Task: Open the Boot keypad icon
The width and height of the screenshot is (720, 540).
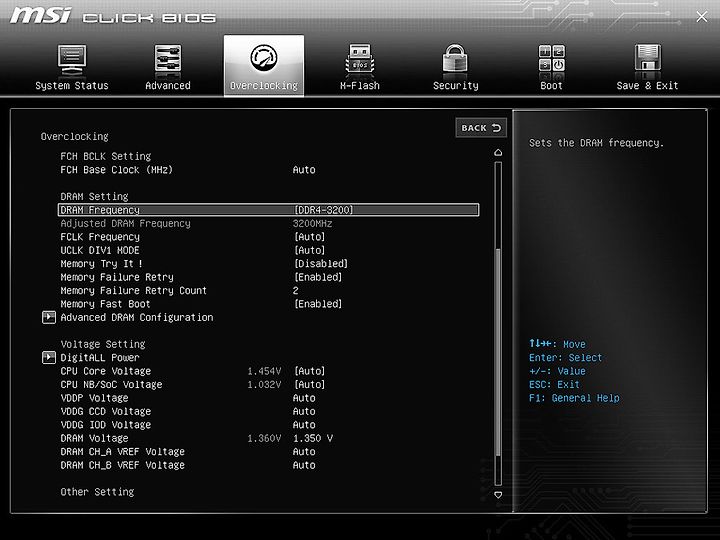Action: (x=551, y=58)
